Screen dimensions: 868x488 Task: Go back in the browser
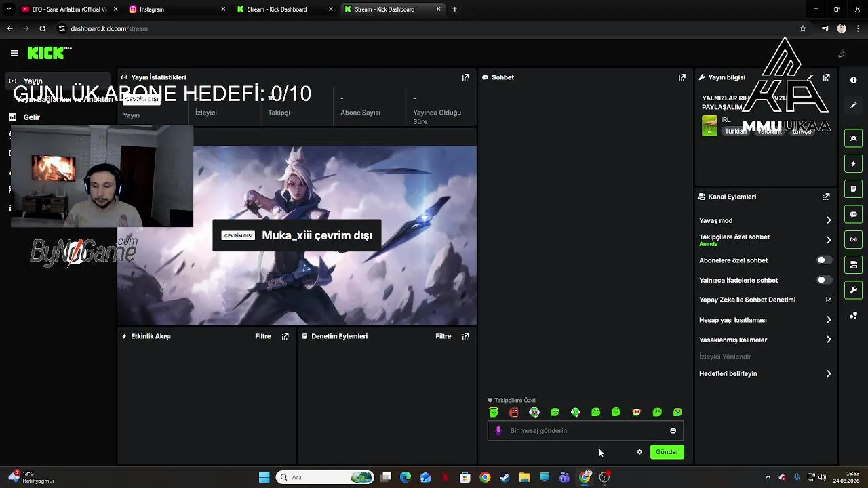[x=9, y=28]
